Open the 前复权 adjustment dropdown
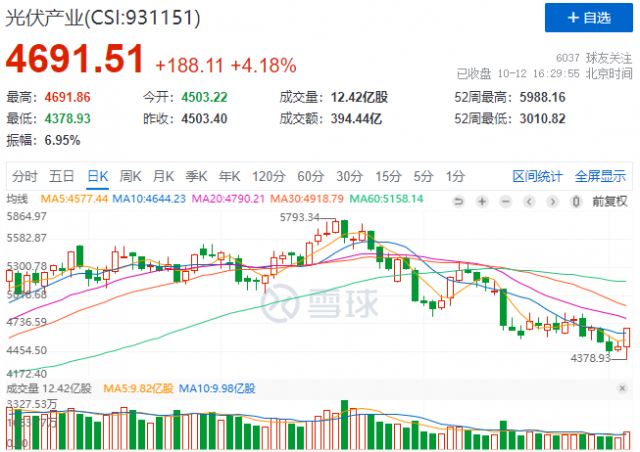 (x=609, y=200)
